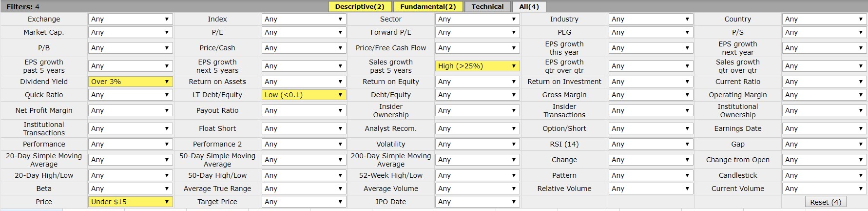Open the RSI (14) dropdown
Image resolution: width=868 pixels, height=211 pixels.
[651, 144]
